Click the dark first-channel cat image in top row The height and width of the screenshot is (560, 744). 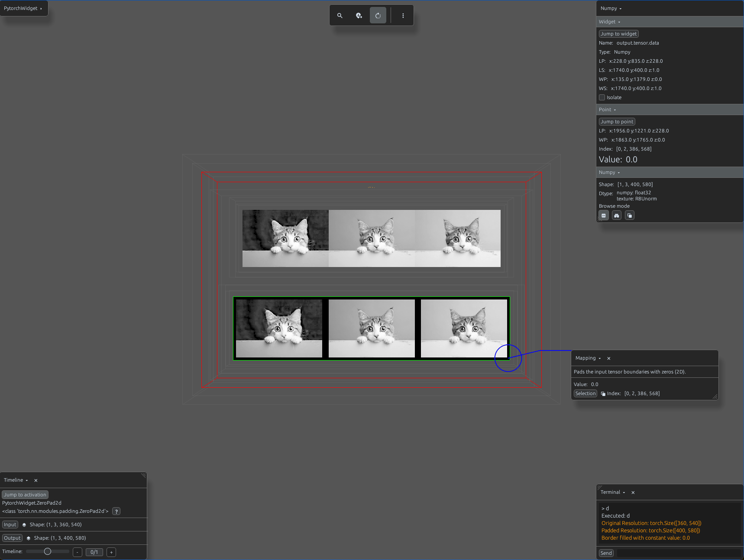[x=285, y=238]
